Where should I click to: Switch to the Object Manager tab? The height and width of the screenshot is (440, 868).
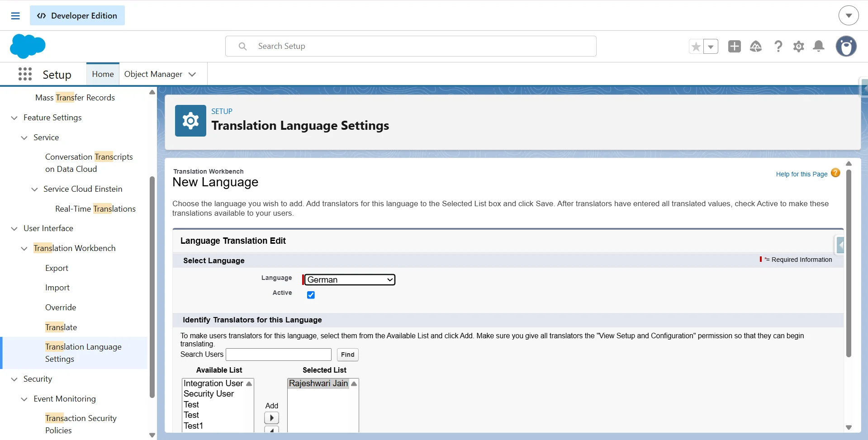click(153, 74)
